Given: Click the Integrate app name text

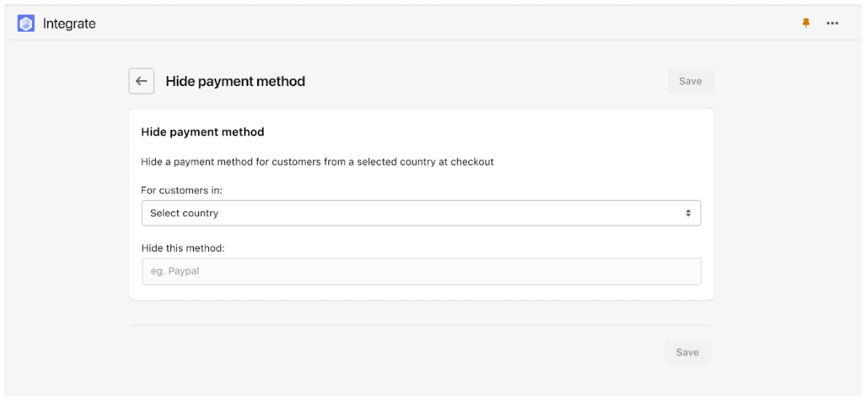Looking at the screenshot, I should pos(69,24).
